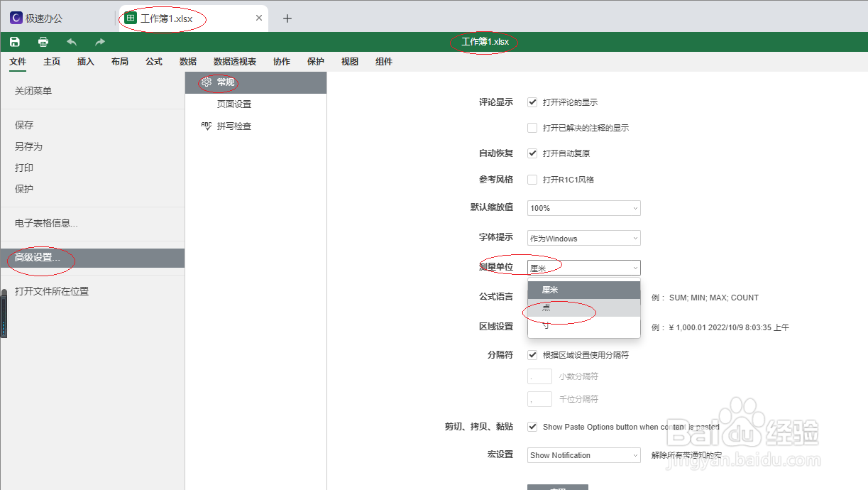The width and height of the screenshot is (868, 490).
Task: Switch to the 视图 ribbon tab
Action: coord(349,61)
